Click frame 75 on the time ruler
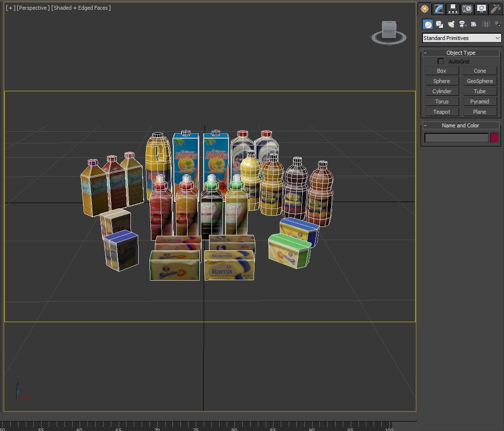The height and width of the screenshot is (431, 504). [196, 427]
